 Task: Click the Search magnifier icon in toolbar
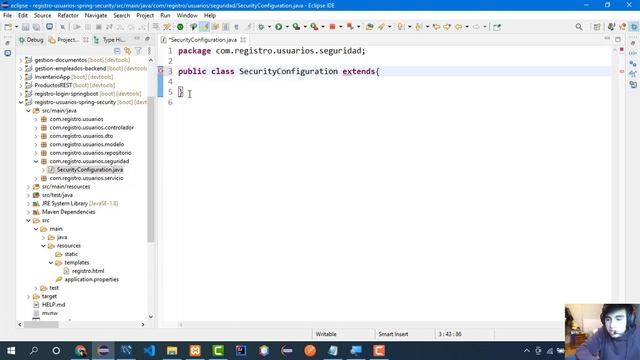[579, 27]
